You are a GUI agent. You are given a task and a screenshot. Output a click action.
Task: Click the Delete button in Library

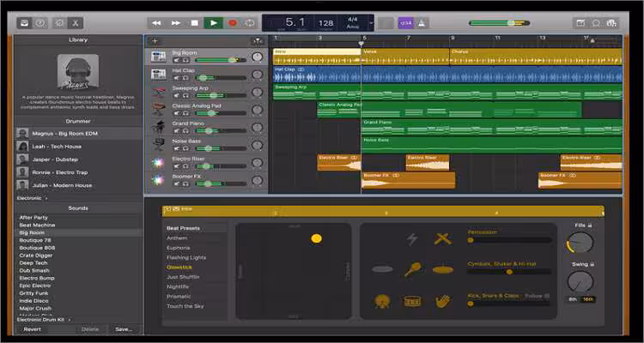(90, 329)
